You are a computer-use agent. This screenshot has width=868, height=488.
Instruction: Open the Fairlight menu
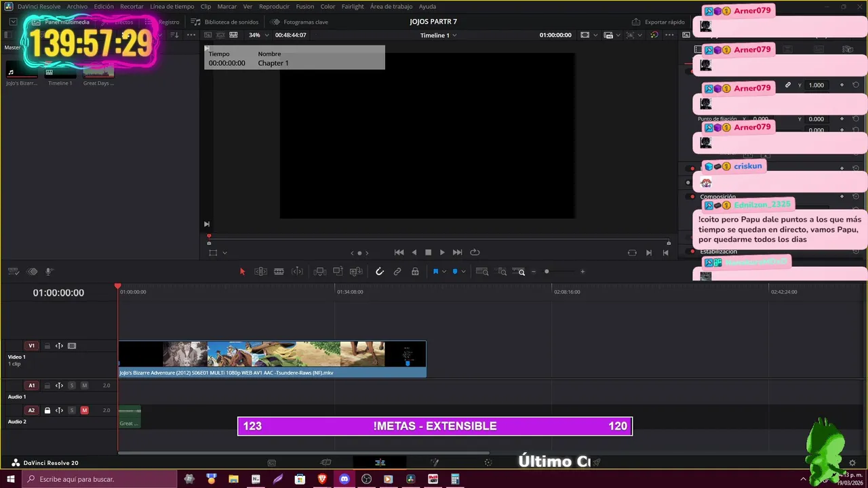pos(353,6)
